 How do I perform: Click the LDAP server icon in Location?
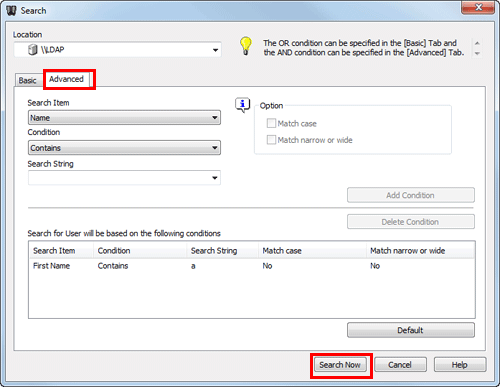point(32,50)
